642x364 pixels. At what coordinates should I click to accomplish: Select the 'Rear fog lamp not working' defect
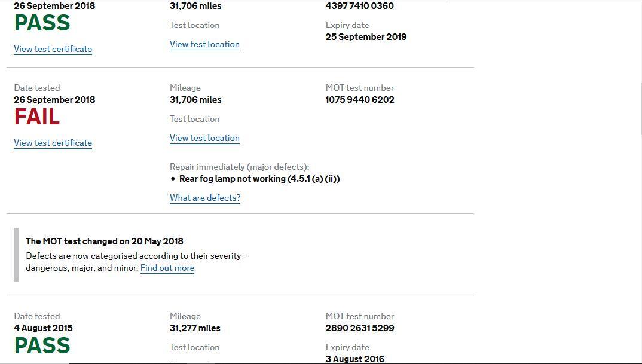click(x=259, y=179)
